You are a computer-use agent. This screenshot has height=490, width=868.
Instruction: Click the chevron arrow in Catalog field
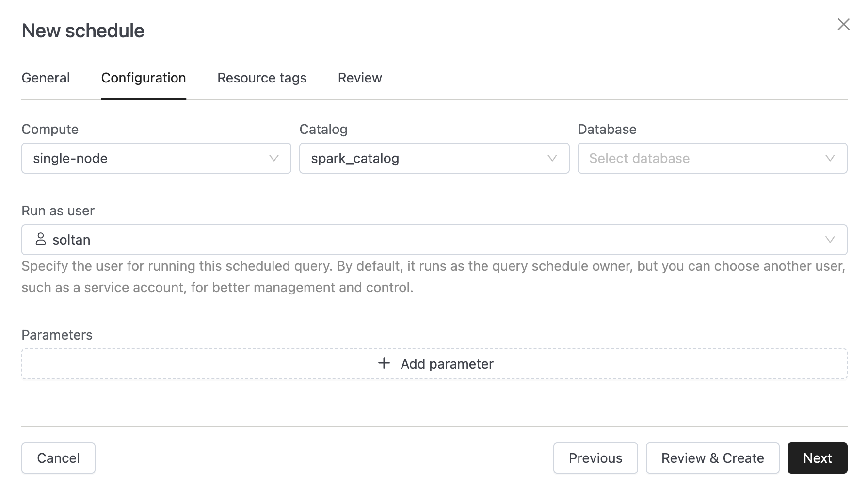tap(552, 158)
